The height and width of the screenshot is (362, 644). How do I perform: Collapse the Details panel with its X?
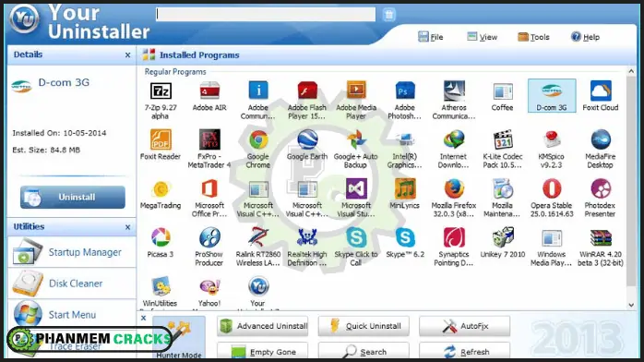(127, 54)
